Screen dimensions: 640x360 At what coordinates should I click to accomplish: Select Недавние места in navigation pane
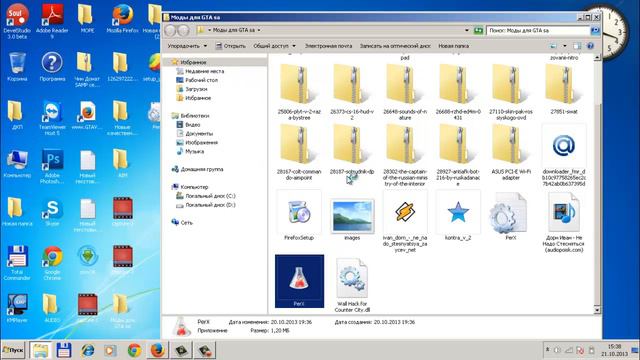point(200,71)
